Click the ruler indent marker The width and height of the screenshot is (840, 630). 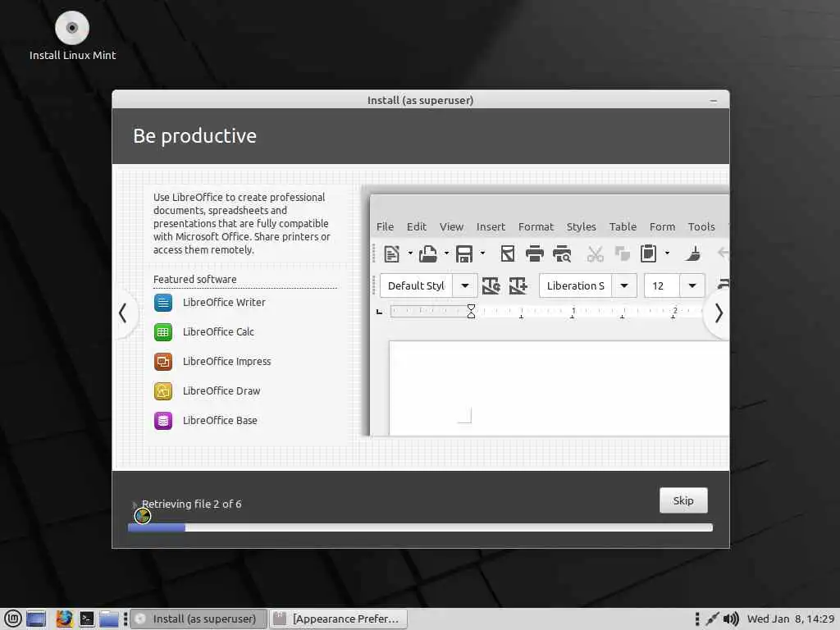pos(471,311)
